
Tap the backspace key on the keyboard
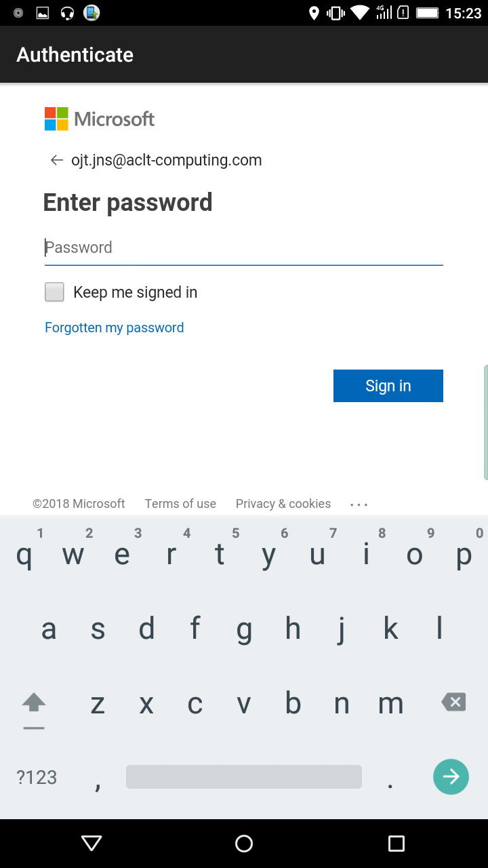[453, 702]
